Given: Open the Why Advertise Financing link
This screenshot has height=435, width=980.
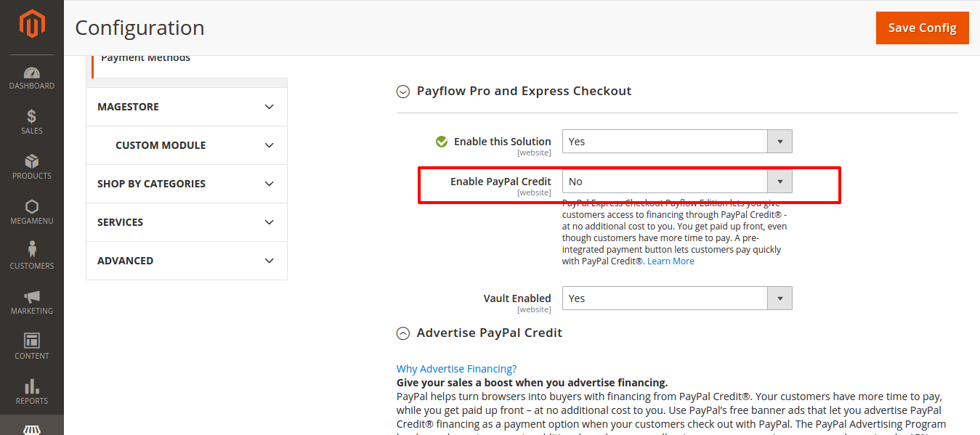Looking at the screenshot, I should [x=456, y=368].
